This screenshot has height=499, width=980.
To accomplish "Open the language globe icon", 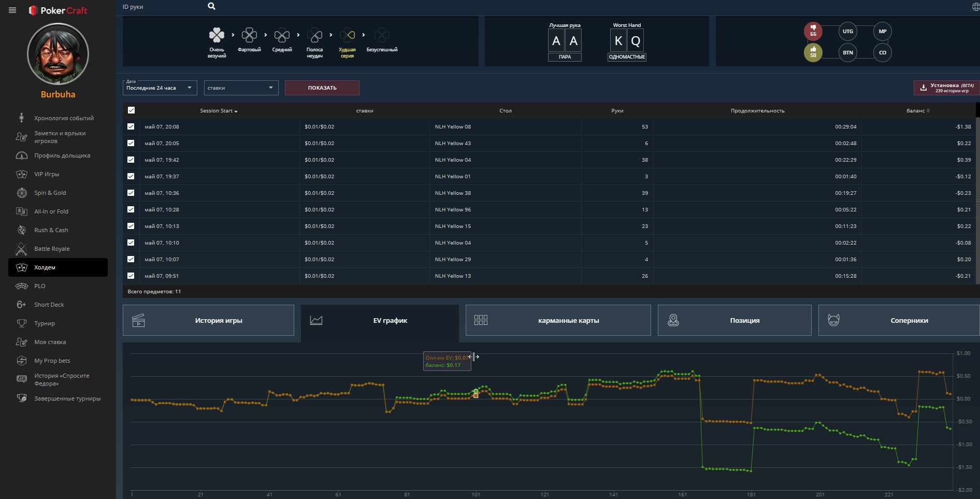I will (975, 7).
